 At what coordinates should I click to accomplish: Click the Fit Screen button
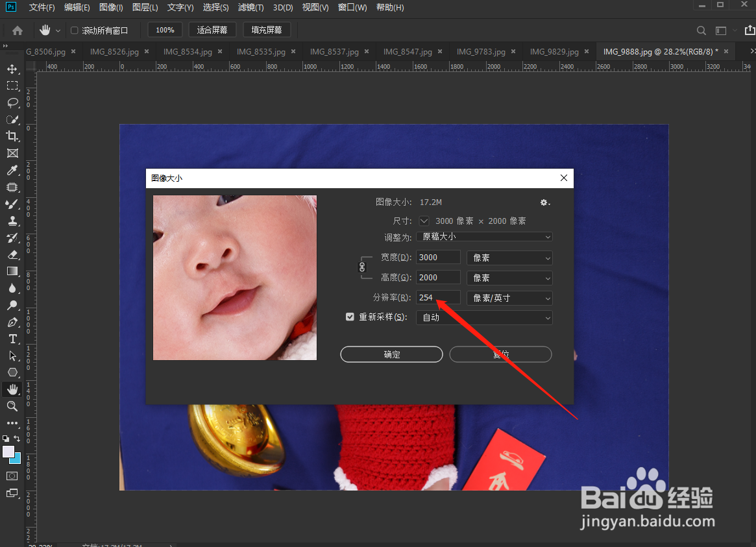point(212,30)
